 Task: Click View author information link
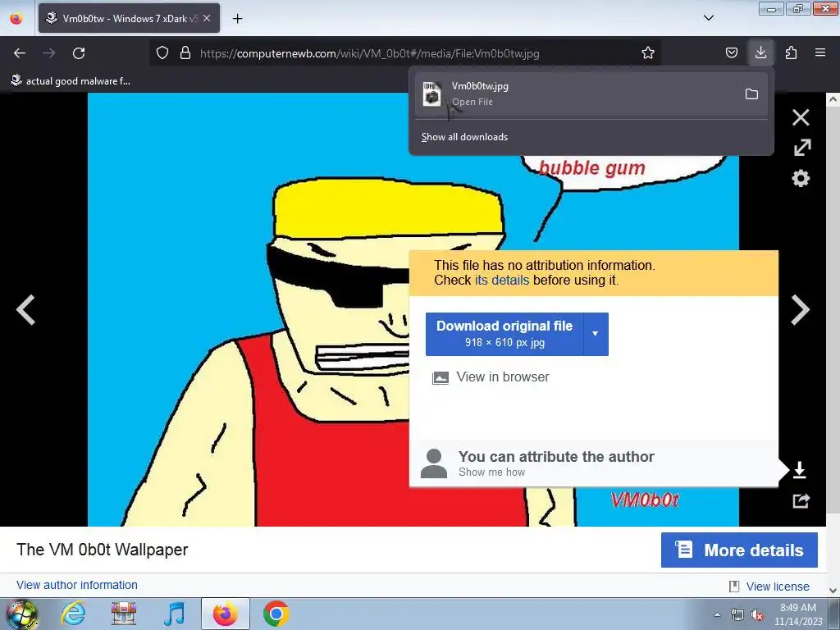pyautogui.click(x=77, y=585)
